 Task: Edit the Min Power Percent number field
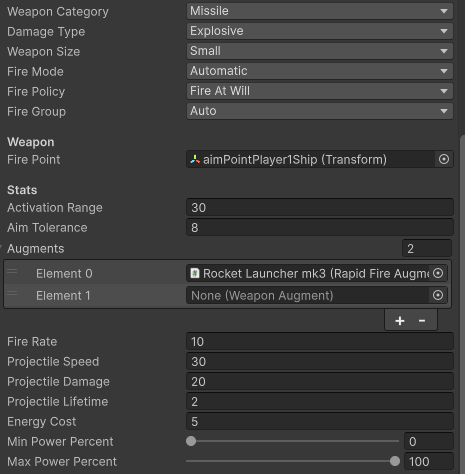429,441
